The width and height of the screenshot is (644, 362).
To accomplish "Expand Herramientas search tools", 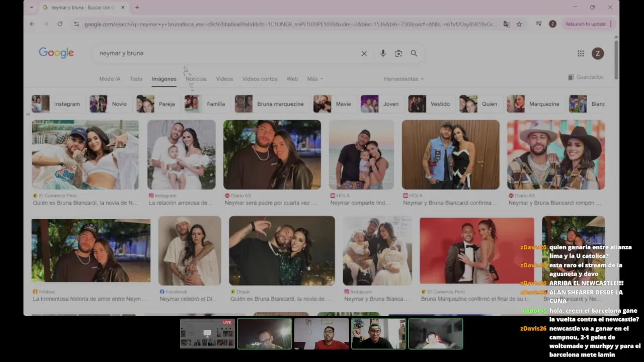I will (x=404, y=79).
